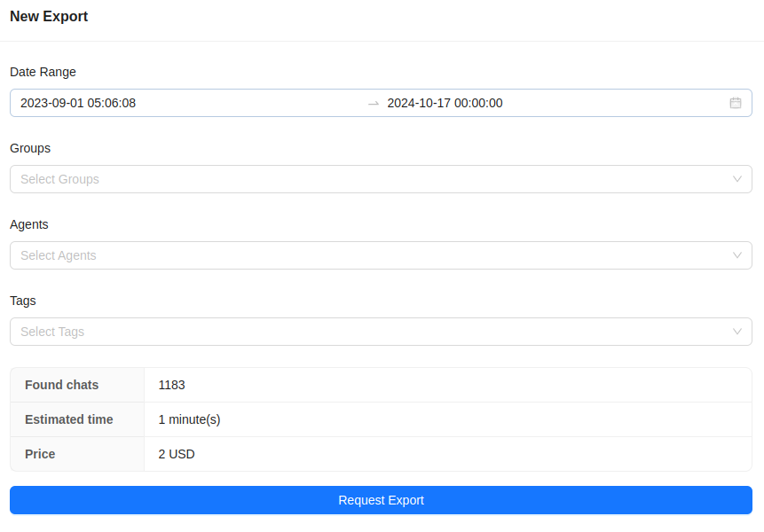Click the chevron on the Groups selector

click(737, 179)
